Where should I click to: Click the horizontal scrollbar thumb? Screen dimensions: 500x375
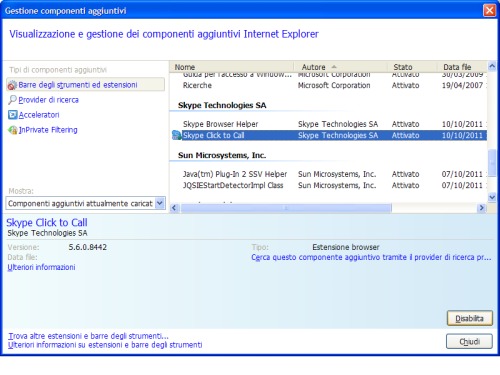(286, 208)
